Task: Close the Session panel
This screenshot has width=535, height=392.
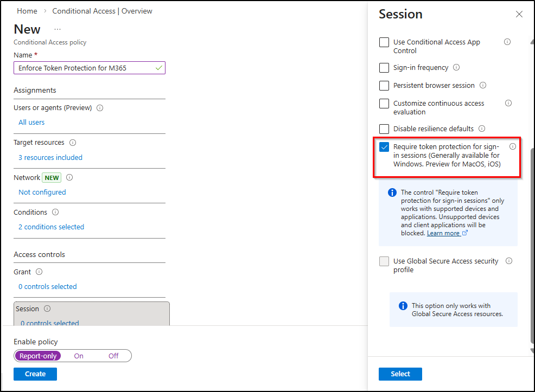Action: pos(519,15)
